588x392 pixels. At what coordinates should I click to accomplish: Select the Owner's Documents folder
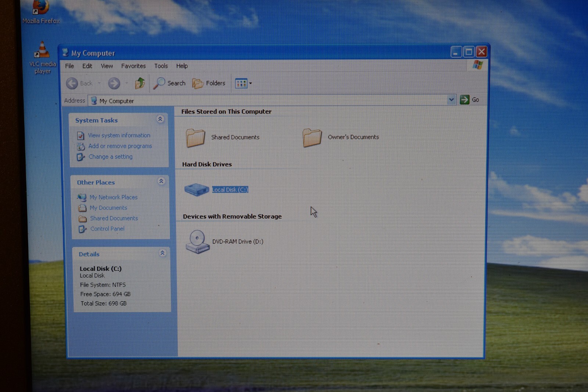point(340,137)
